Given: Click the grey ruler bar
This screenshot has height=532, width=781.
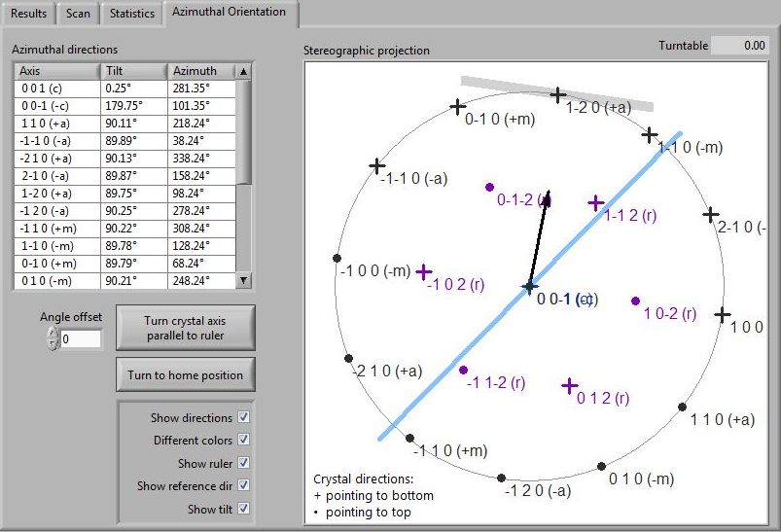Looking at the screenshot, I should [x=557, y=93].
